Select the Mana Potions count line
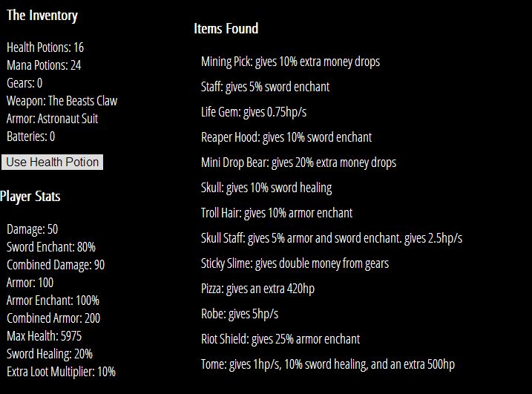 coord(44,65)
